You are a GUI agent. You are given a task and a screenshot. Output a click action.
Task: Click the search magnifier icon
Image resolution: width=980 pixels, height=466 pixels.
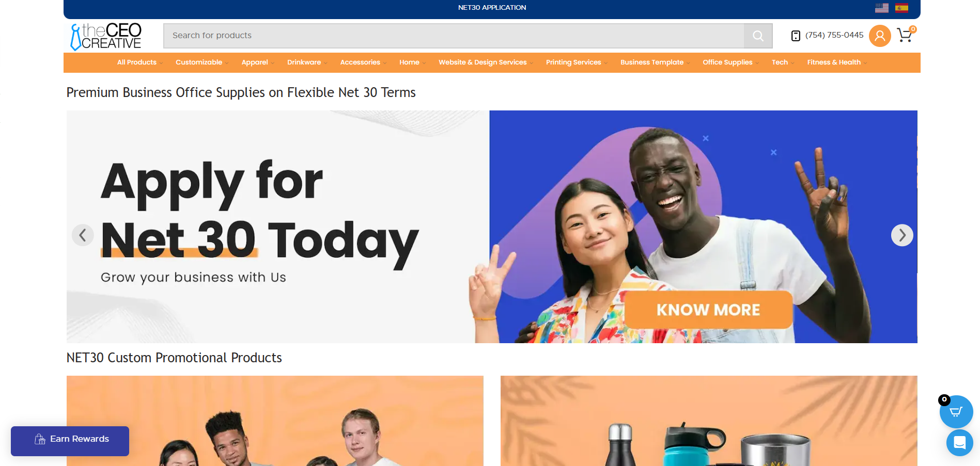coord(758,36)
